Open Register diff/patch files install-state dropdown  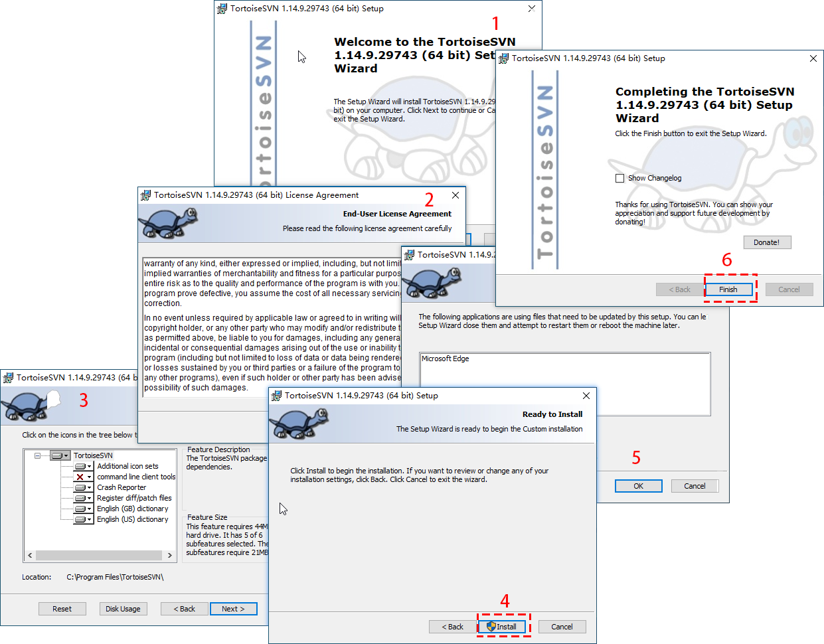pos(83,498)
